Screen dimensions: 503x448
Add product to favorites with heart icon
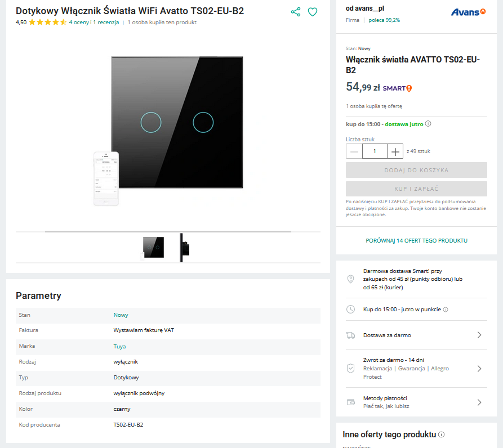tap(313, 12)
